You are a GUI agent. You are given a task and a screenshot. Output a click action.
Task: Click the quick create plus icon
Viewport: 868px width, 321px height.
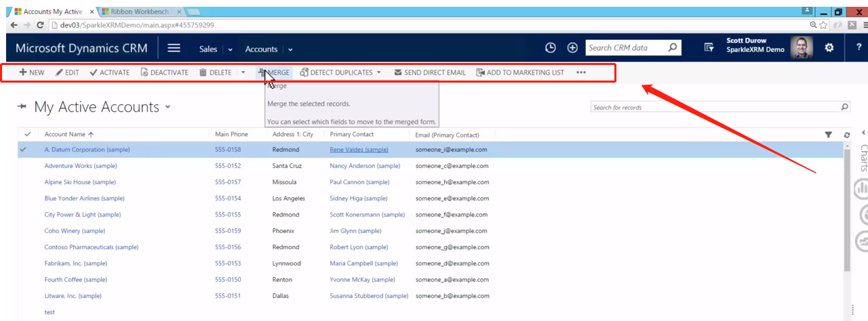click(x=572, y=48)
